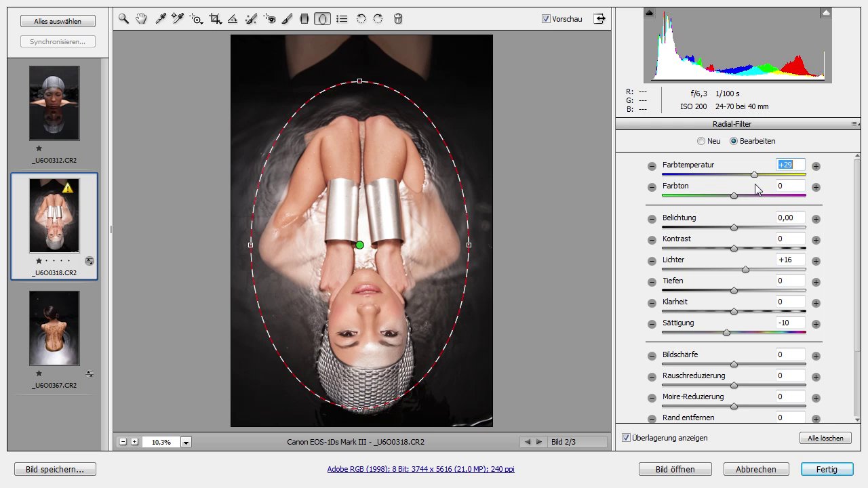Click the Sättigung slider handle
The width and height of the screenshot is (868, 488).
pyautogui.click(x=726, y=332)
